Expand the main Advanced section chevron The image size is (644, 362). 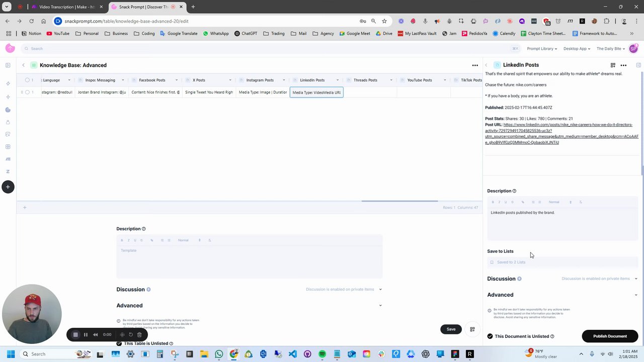pyautogui.click(x=380, y=306)
